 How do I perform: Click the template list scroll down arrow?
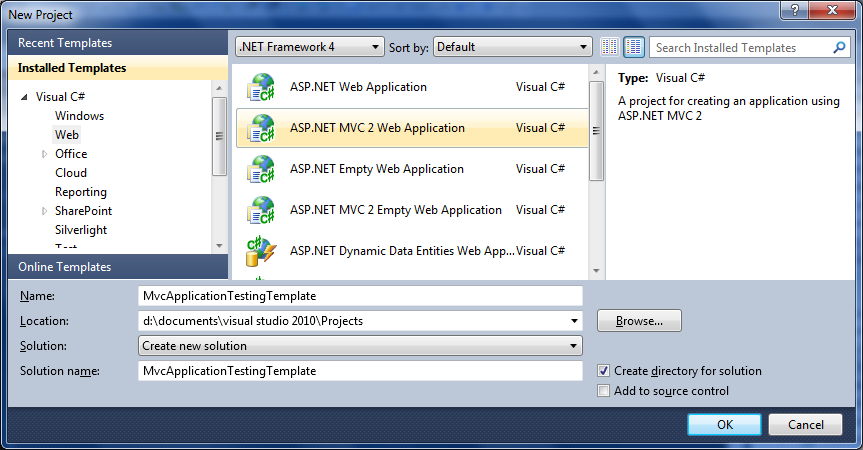596,271
